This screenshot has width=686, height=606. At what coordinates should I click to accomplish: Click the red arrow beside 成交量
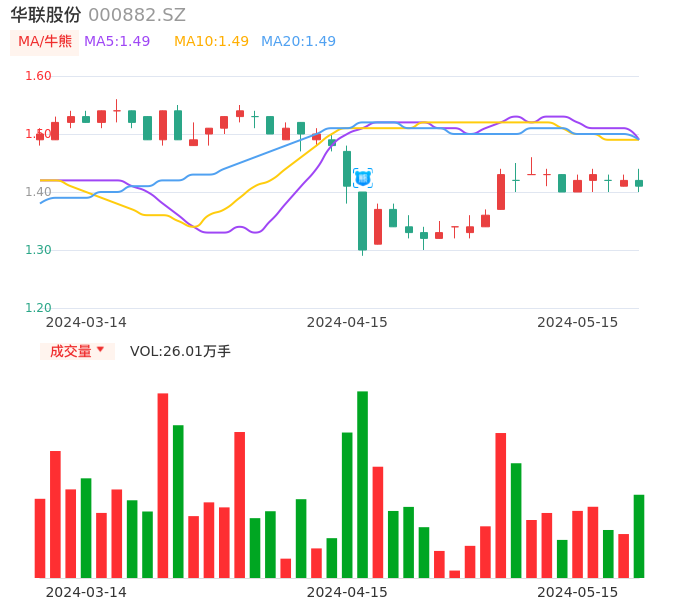tap(100, 350)
